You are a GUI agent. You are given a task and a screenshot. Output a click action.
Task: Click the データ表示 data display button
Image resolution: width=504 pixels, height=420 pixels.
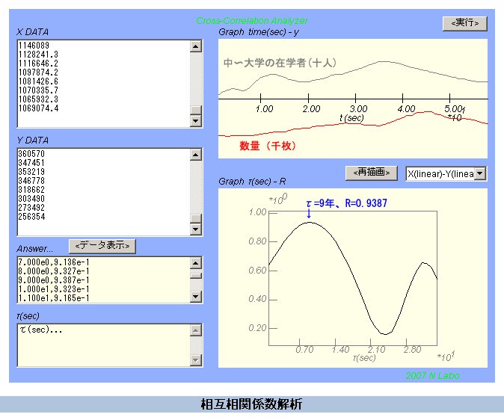[102, 246]
